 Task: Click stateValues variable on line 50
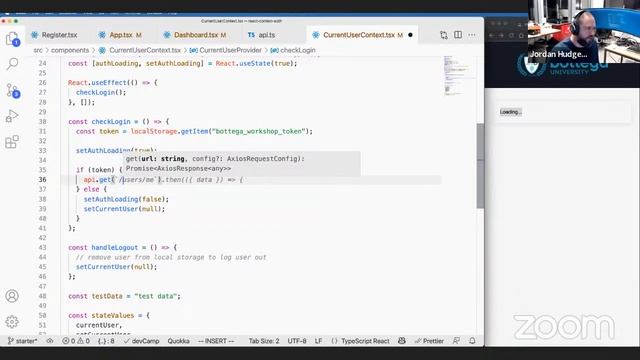click(x=113, y=316)
